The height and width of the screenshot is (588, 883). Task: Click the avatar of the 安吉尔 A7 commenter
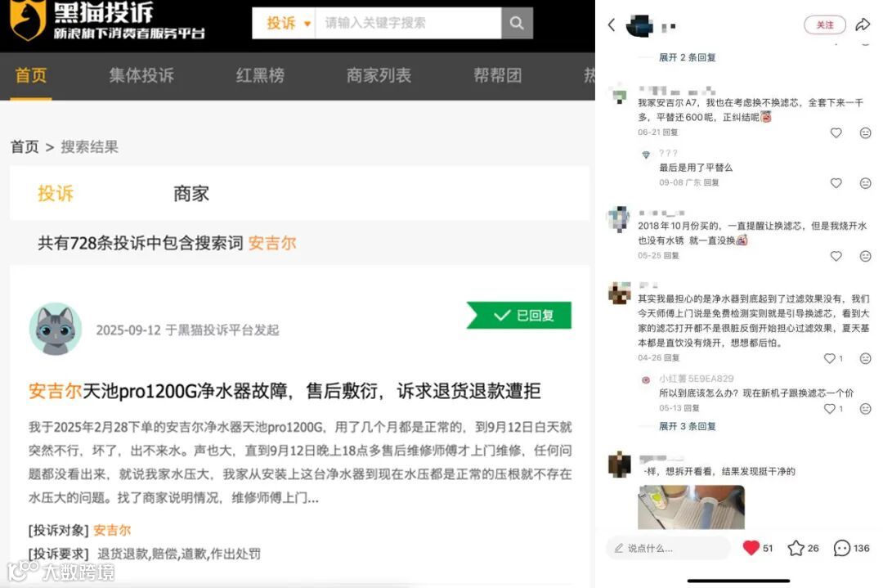point(620,95)
